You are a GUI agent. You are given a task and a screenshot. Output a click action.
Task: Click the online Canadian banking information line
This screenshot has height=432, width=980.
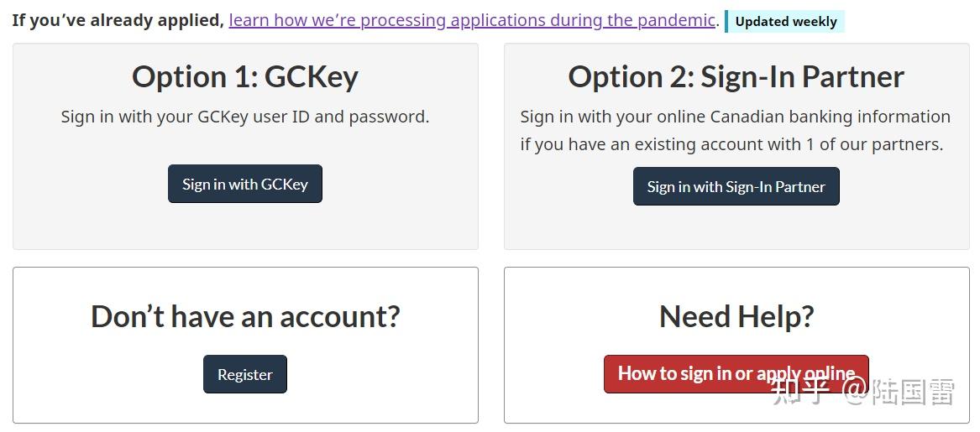(x=735, y=117)
